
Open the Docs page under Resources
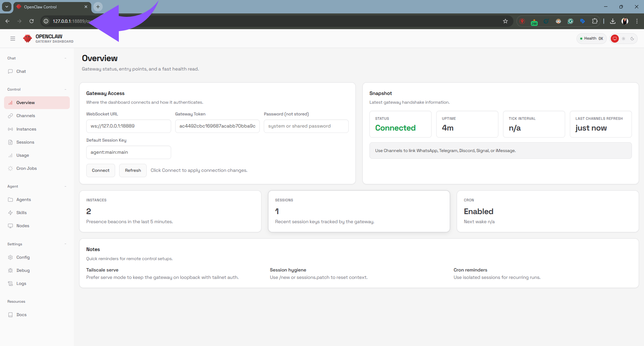click(21, 314)
